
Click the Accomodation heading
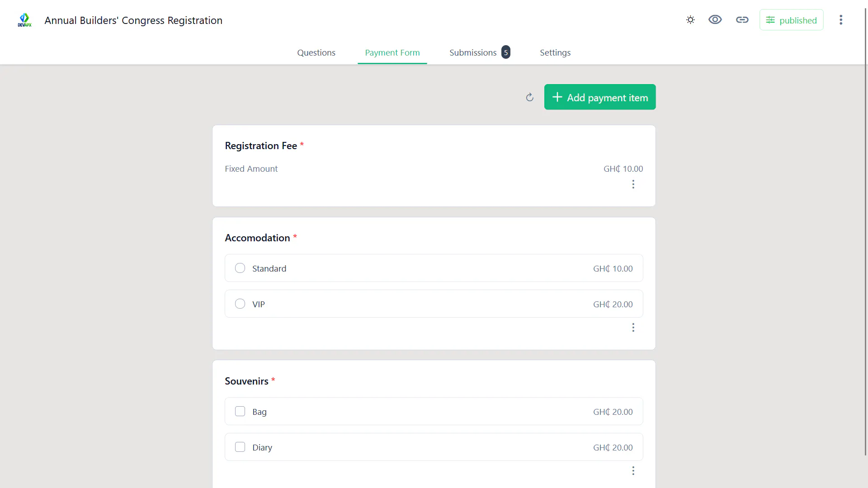257,238
